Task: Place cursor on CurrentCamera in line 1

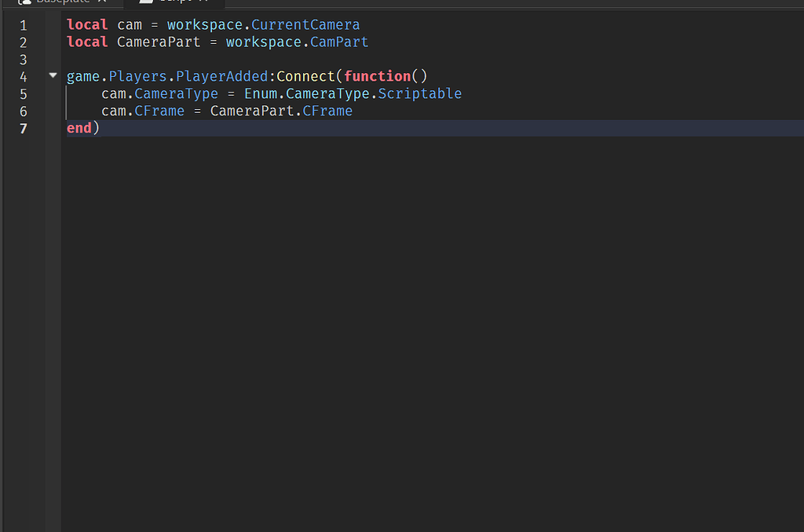Action: (305, 25)
